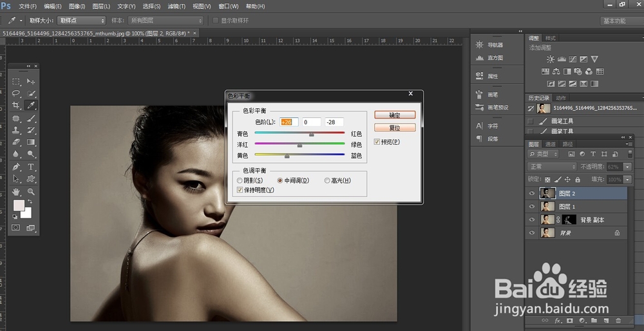Pick the Horizontal Type tool
This screenshot has width=644, height=331.
pyautogui.click(x=31, y=167)
